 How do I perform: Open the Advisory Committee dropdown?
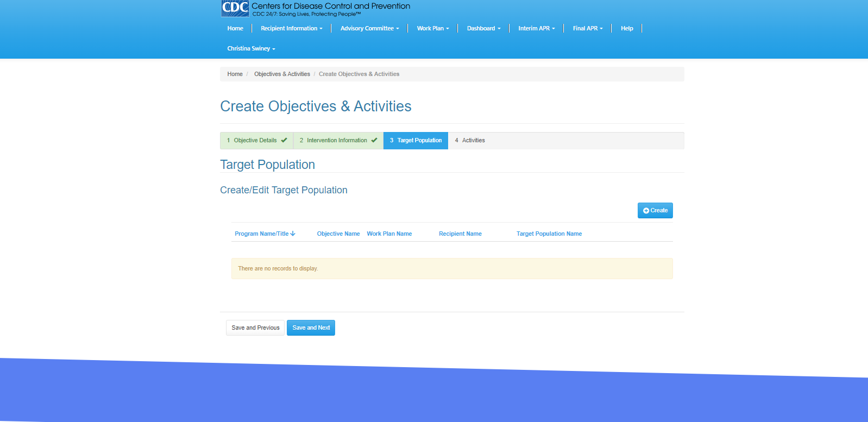pos(369,28)
